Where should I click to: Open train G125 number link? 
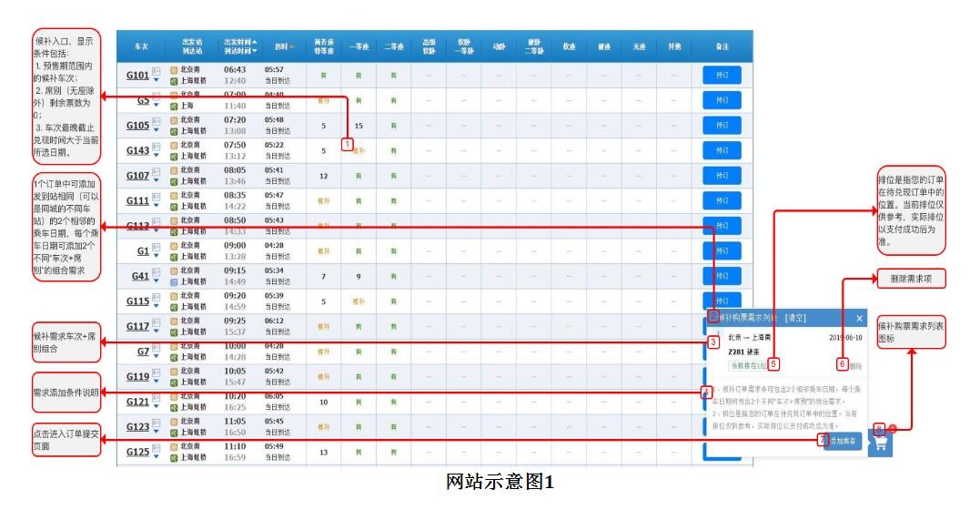[x=137, y=452]
